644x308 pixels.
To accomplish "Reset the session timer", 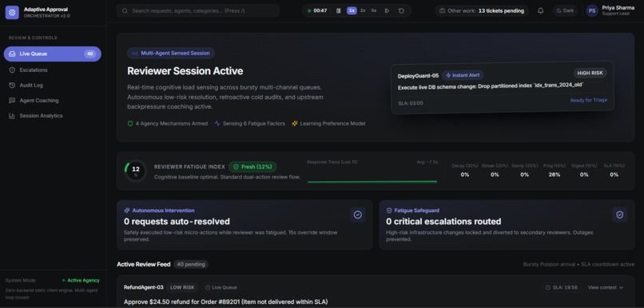I will point(401,10).
